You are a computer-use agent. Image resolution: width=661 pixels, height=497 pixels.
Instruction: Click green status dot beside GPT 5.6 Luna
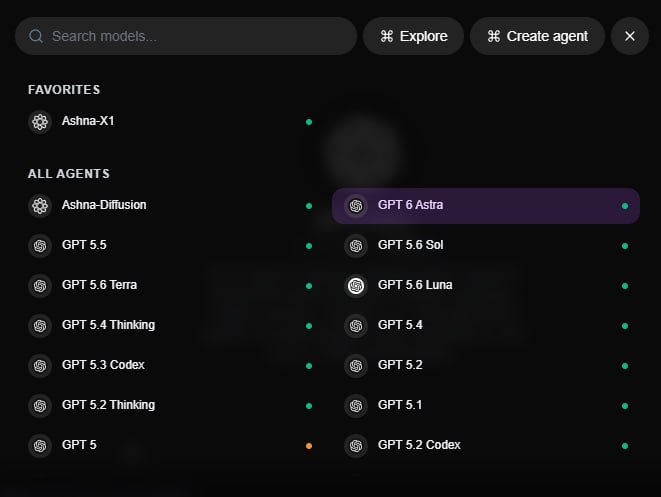625,286
